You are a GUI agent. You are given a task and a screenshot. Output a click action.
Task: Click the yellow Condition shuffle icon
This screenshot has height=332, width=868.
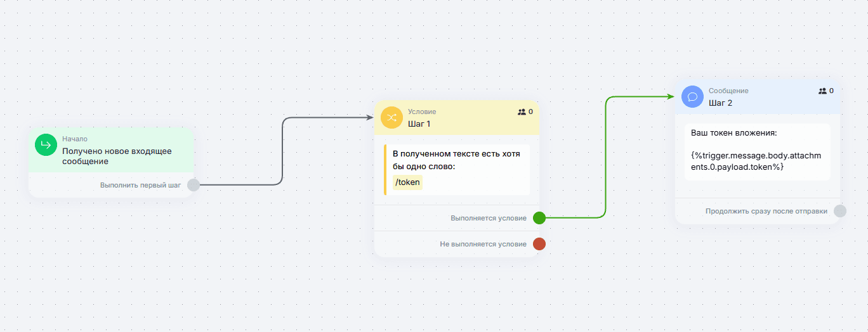tap(391, 118)
